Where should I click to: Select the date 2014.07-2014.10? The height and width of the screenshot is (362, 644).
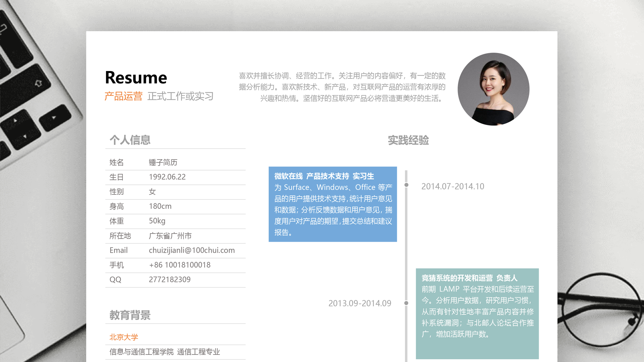453,186
